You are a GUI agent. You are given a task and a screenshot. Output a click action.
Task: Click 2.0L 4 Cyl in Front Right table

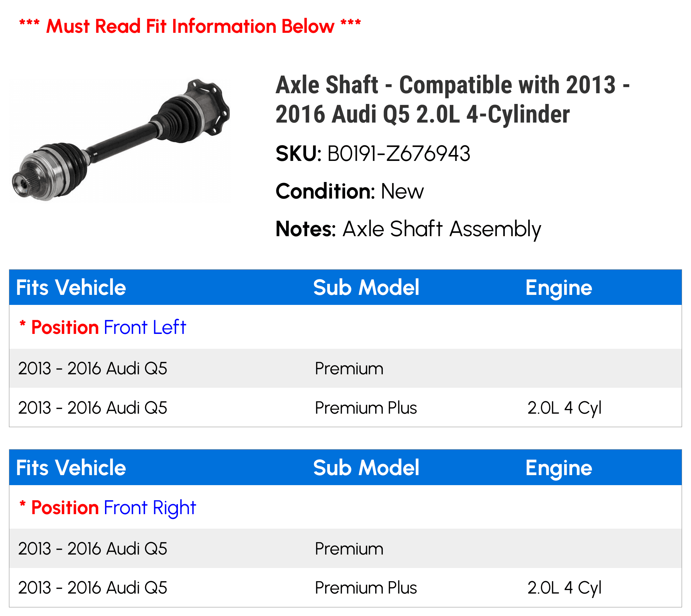[565, 588]
